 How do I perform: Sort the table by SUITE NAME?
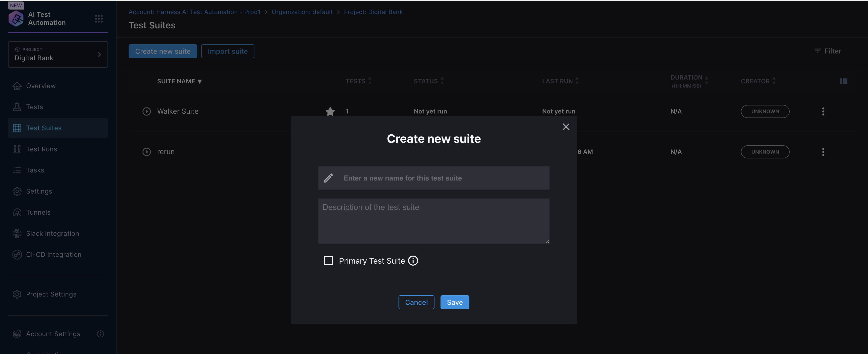click(179, 81)
